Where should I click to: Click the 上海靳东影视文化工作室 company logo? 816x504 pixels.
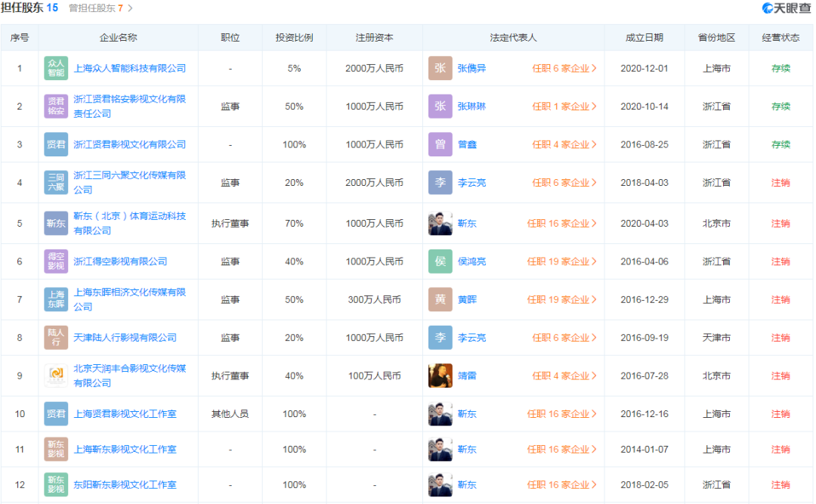point(56,450)
